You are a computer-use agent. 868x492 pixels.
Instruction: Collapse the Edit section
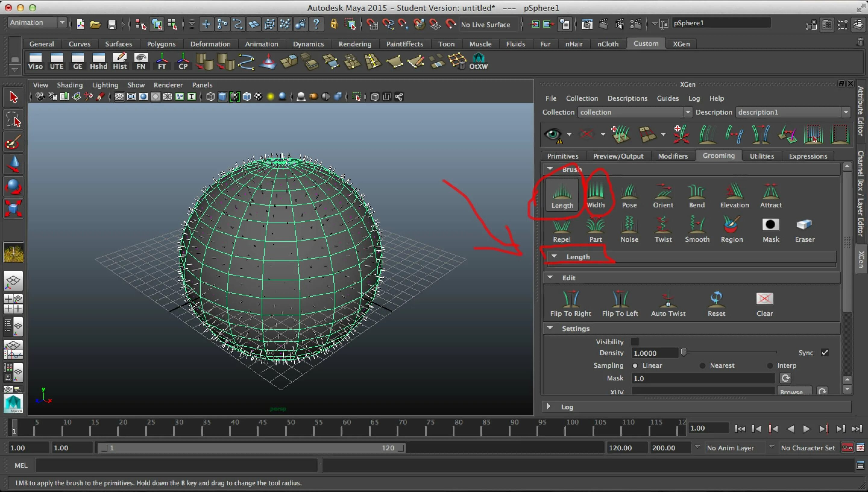tap(550, 277)
